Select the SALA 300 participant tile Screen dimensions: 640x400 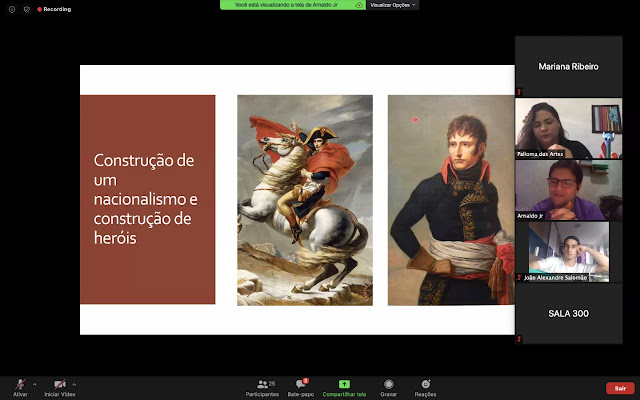[569, 313]
